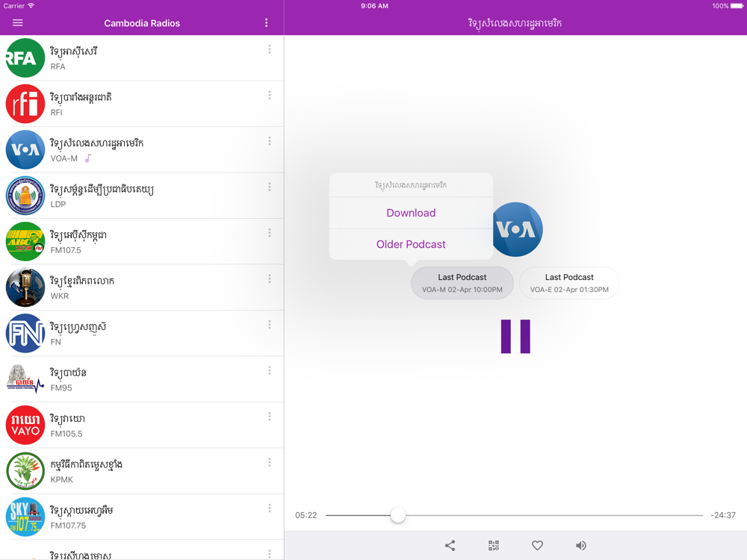
Task: Tap the volume speaker icon
Action: (580, 545)
